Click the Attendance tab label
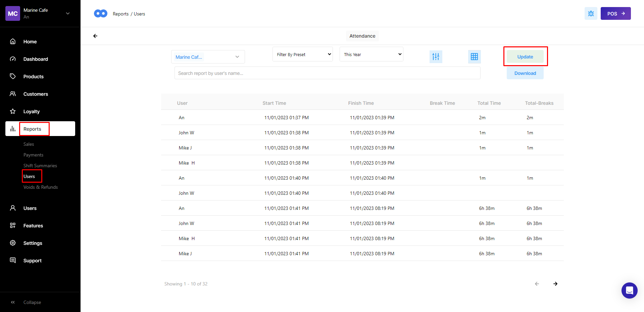The height and width of the screenshot is (312, 644). [x=362, y=36]
